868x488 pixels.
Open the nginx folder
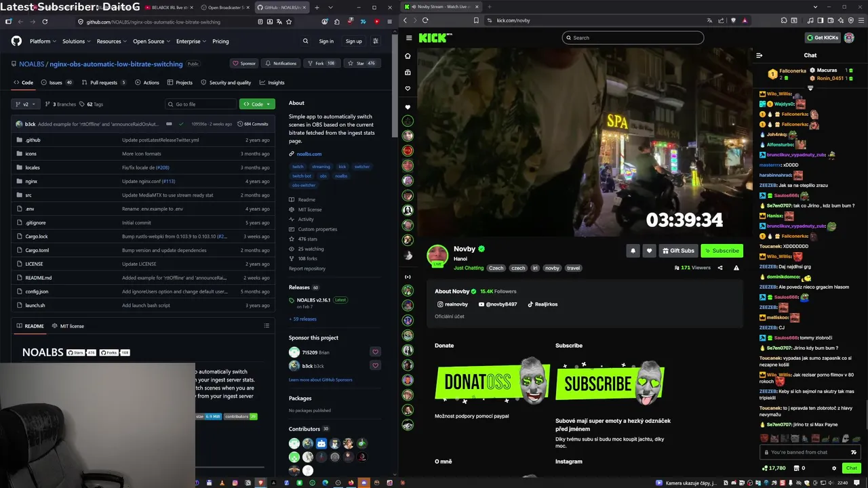point(31,181)
